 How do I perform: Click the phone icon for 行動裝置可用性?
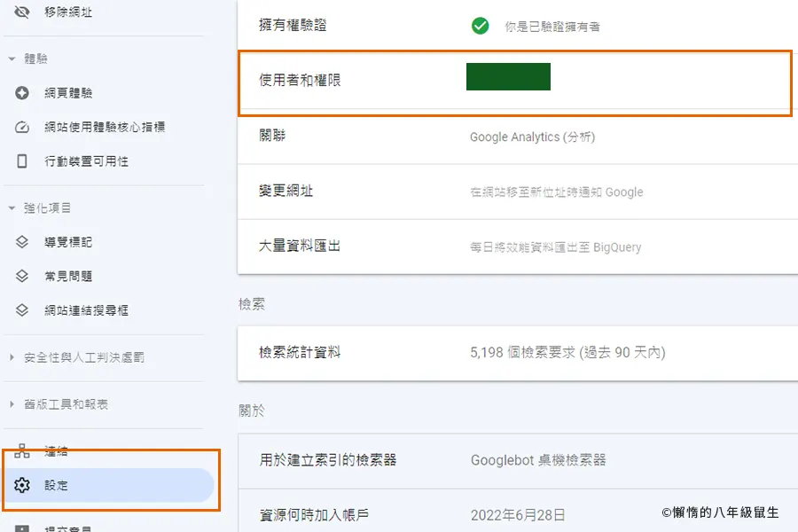[22, 161]
